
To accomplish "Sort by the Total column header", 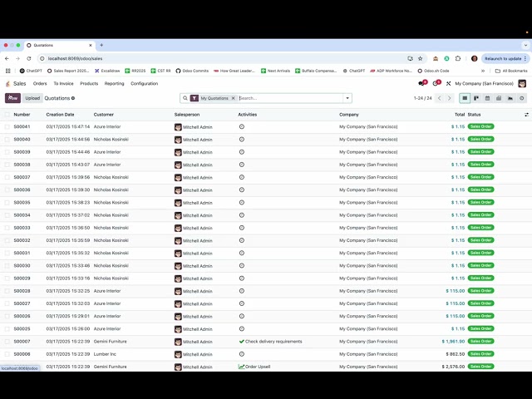I will [460, 115].
